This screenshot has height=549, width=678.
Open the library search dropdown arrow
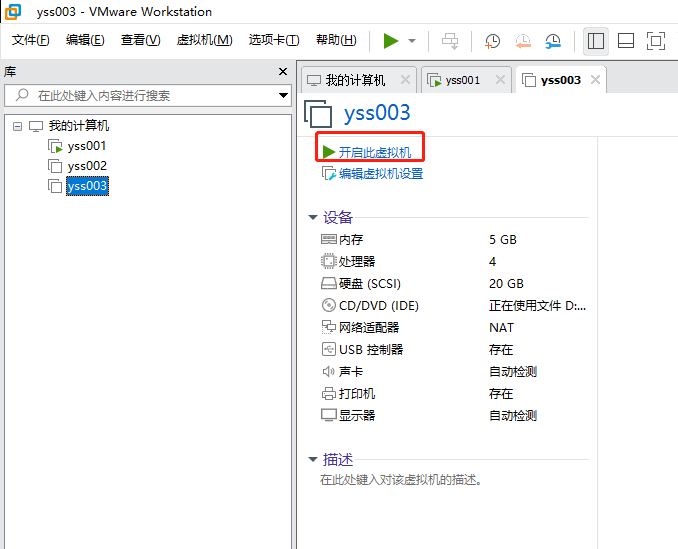coord(283,96)
